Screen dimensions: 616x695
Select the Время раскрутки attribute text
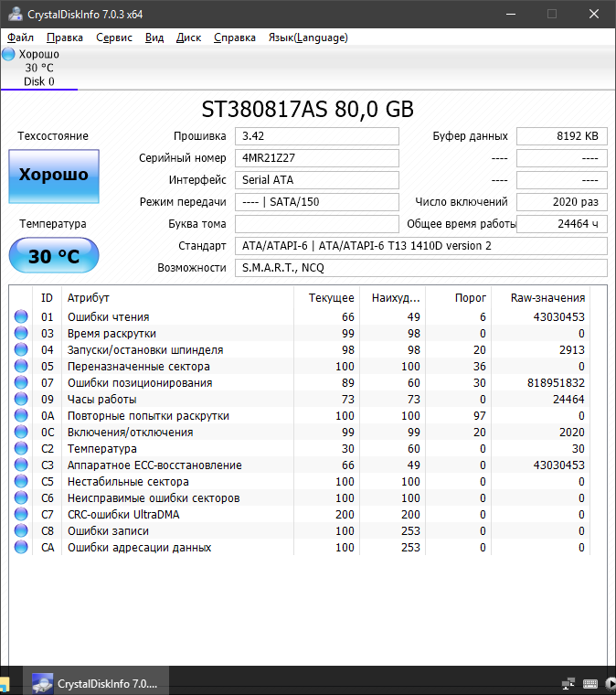pos(112,333)
